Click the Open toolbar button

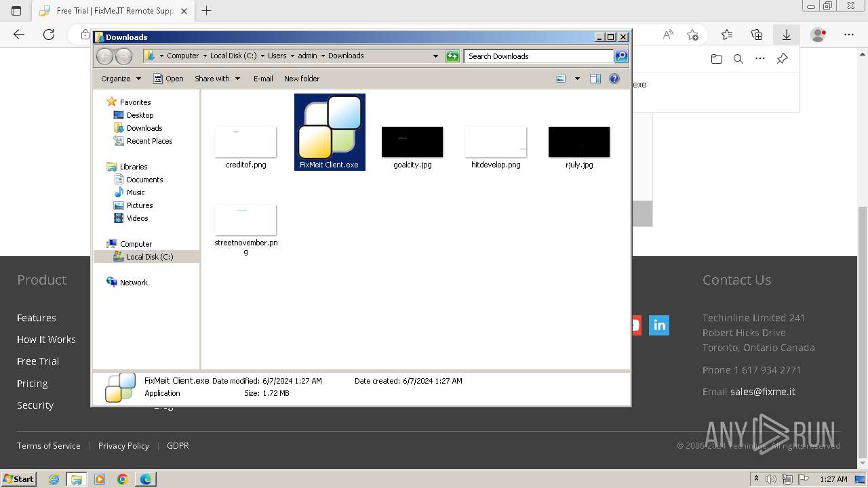pos(168,79)
